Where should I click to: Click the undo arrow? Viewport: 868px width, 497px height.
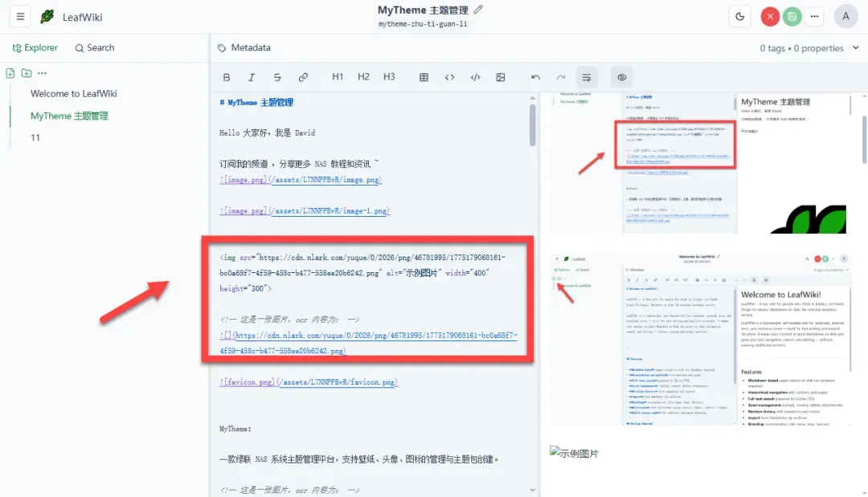(x=535, y=77)
